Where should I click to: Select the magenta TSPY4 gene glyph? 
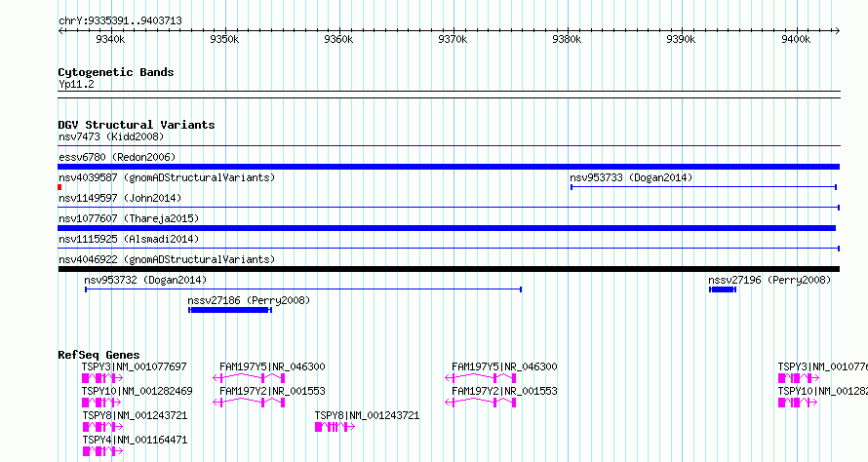click(x=102, y=451)
